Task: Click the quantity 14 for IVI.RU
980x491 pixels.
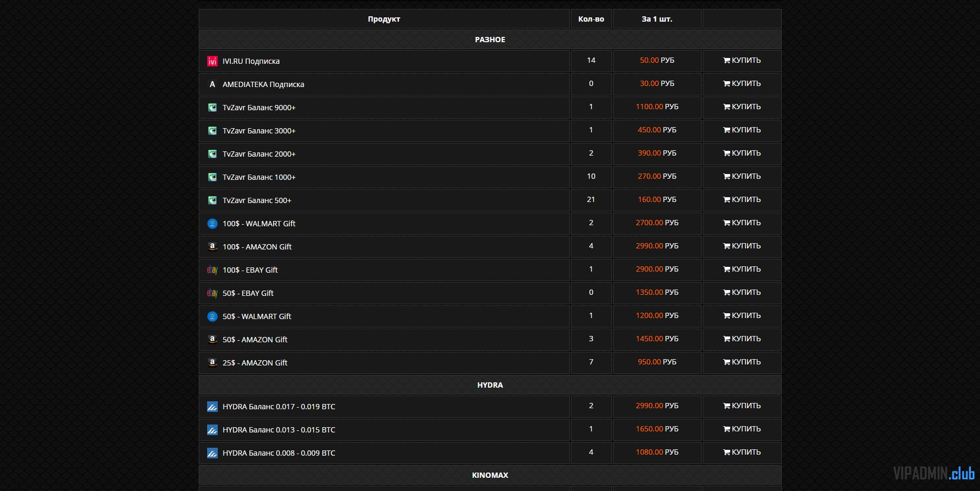Action: [x=591, y=61]
